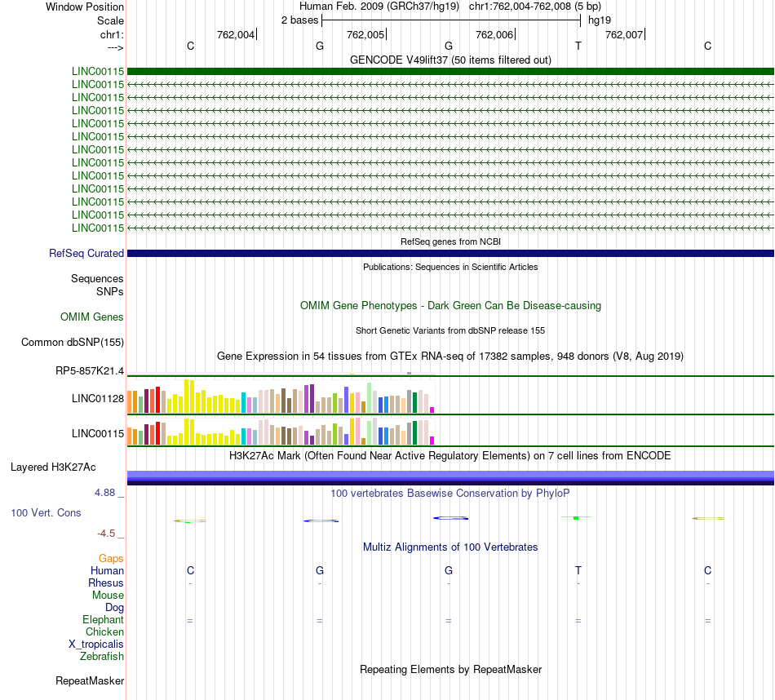The image size is (775, 700).
Task: Click the Sequences track label
Action: click(97, 279)
